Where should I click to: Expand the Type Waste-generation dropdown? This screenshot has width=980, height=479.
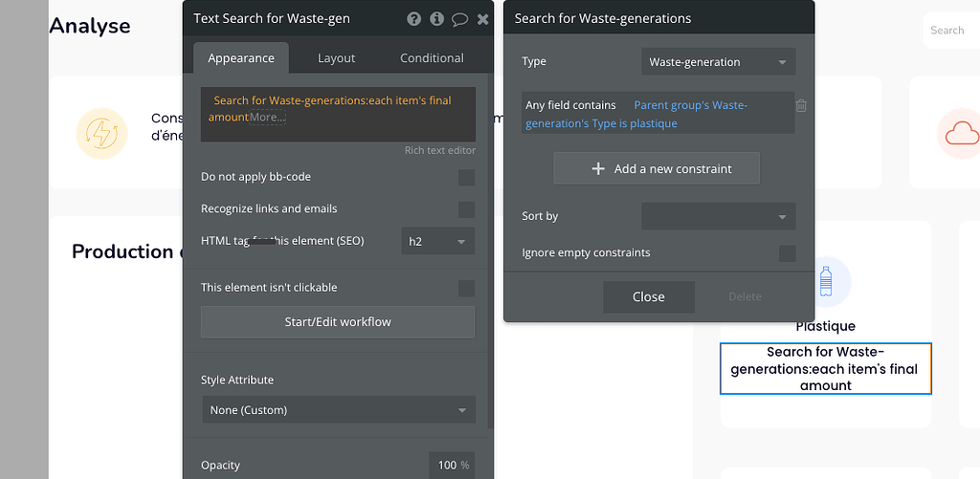718,63
